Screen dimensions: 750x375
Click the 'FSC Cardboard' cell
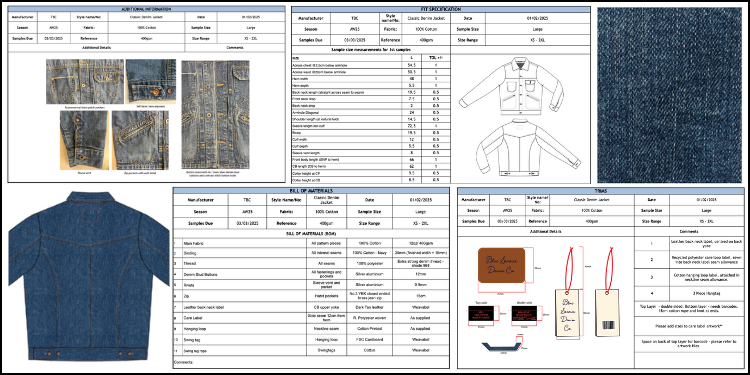point(369,340)
